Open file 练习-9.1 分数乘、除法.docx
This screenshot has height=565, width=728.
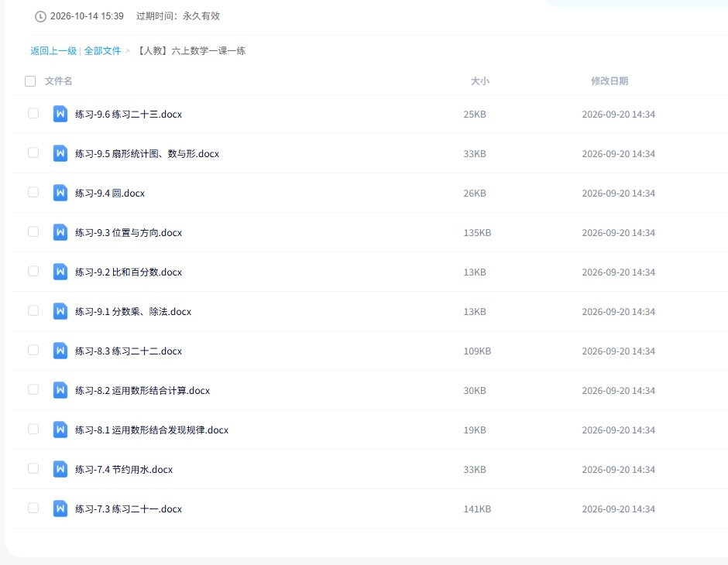pos(133,311)
